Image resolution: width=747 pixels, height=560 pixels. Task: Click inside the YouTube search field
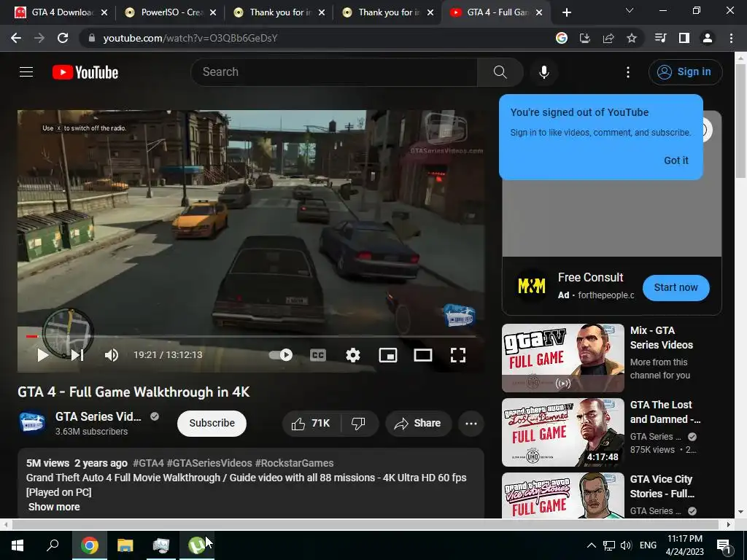tap(334, 72)
